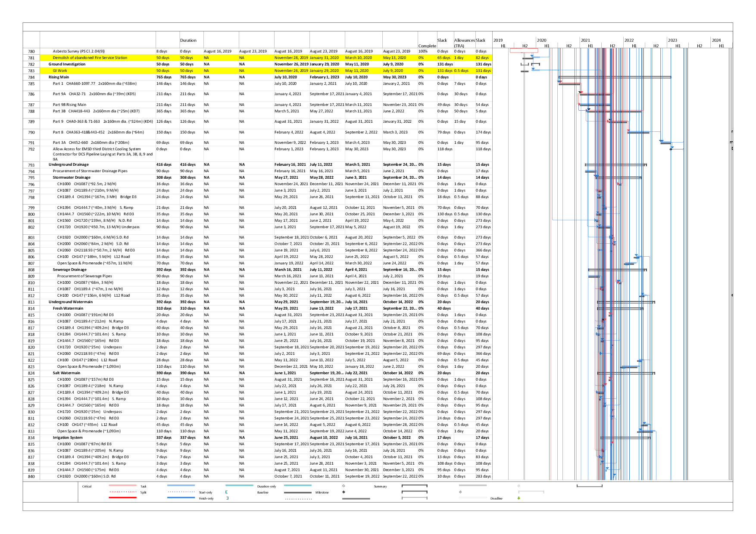Select the 'Deadline' legend label
The width and height of the screenshot is (756, 534).
(x=497, y=498)
